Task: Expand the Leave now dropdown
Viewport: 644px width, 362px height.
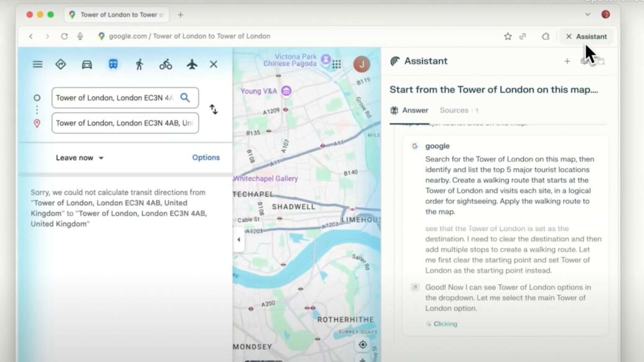Action: [80, 158]
